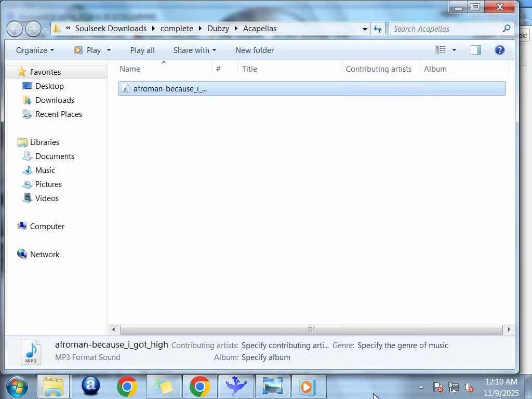The height and width of the screenshot is (399, 532).
Task: Edit Album field in details pane
Action: click(x=265, y=357)
